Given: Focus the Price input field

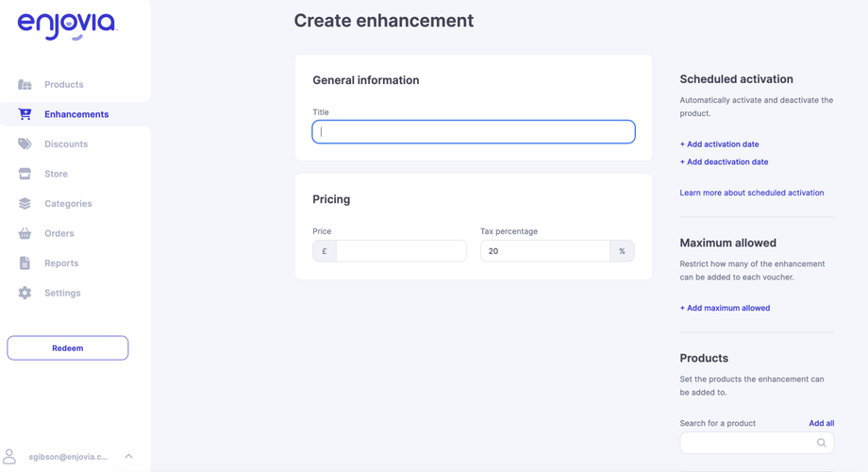Looking at the screenshot, I should tap(401, 251).
